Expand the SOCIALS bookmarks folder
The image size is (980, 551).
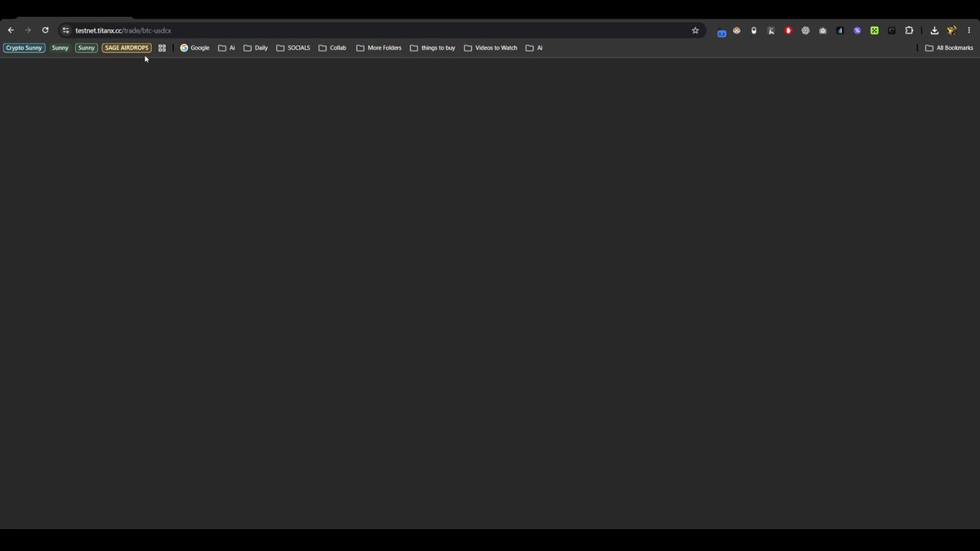tap(293, 48)
